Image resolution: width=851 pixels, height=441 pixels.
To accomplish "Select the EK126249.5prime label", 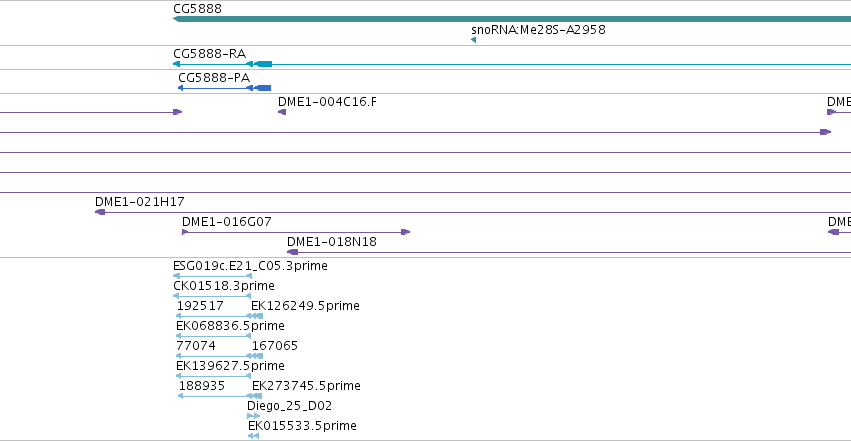I will click(305, 306).
